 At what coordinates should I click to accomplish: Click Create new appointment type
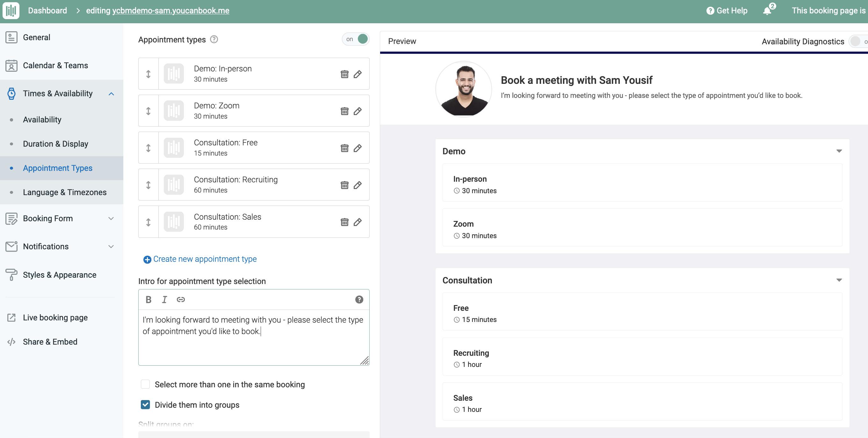tap(200, 259)
